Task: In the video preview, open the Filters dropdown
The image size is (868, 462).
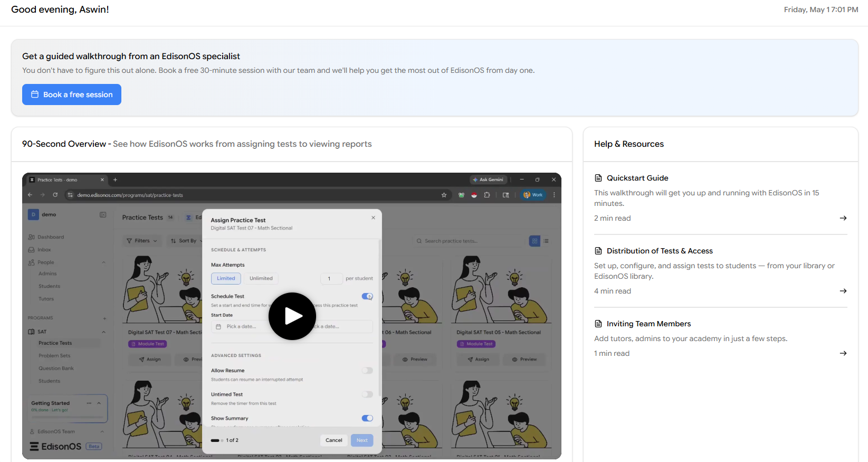Action: pyautogui.click(x=142, y=241)
